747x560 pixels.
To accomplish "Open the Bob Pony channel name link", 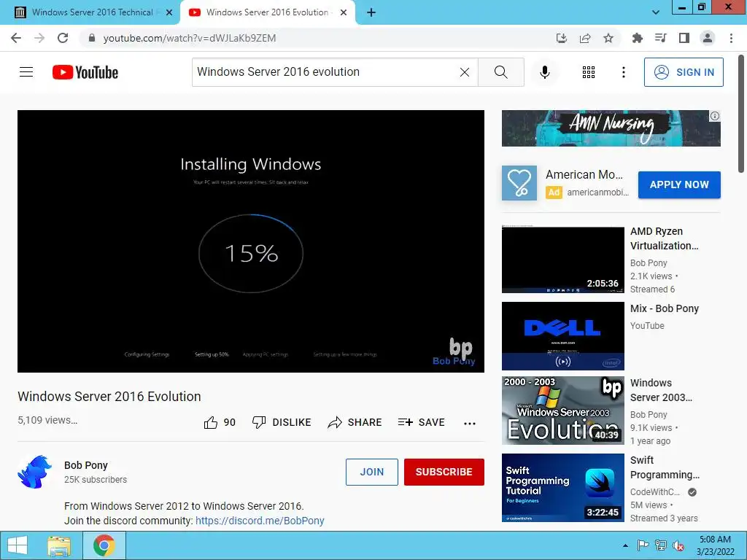I will tap(86, 465).
